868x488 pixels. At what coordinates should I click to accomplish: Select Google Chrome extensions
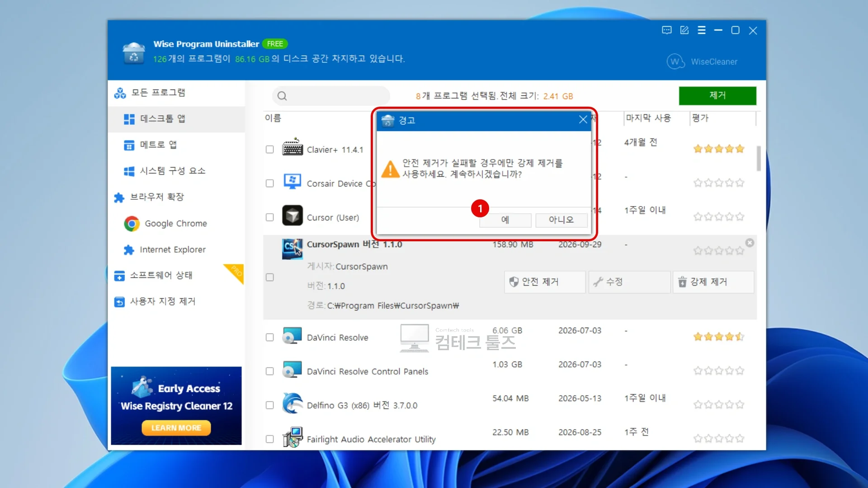tap(176, 223)
